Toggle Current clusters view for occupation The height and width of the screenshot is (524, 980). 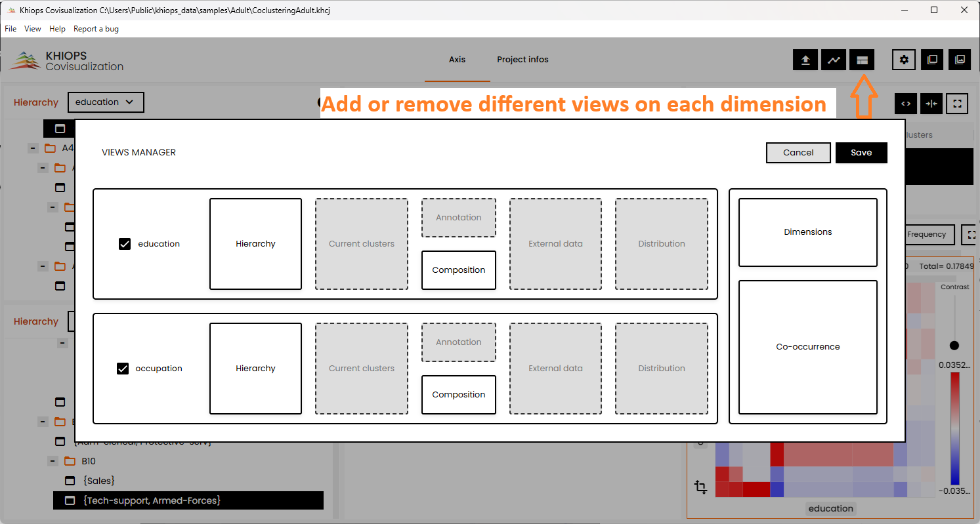point(362,369)
